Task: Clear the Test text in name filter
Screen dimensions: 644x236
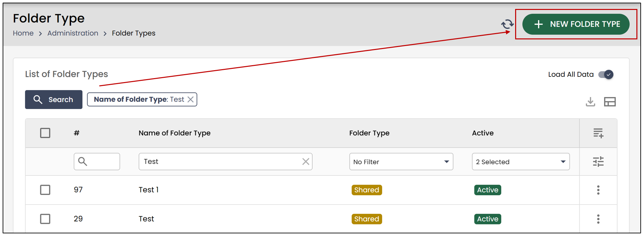Action: [306, 162]
